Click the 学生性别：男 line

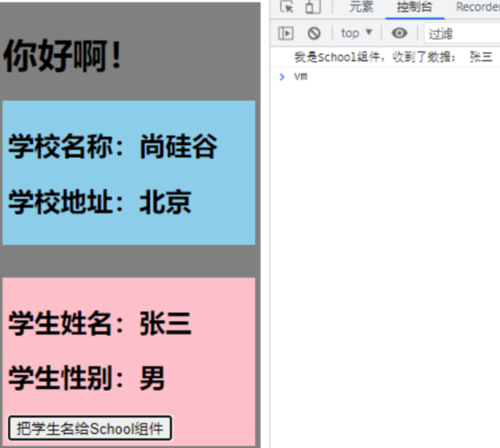coord(87,379)
